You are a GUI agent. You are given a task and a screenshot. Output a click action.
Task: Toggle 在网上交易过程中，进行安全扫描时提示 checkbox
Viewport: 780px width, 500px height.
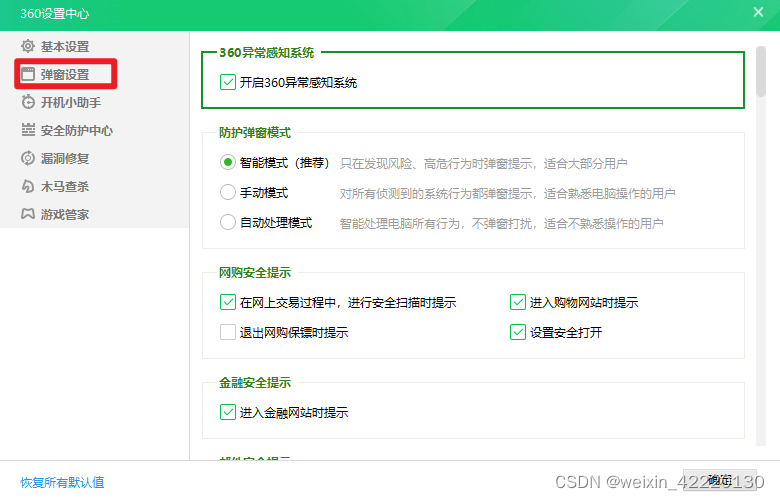pos(228,302)
